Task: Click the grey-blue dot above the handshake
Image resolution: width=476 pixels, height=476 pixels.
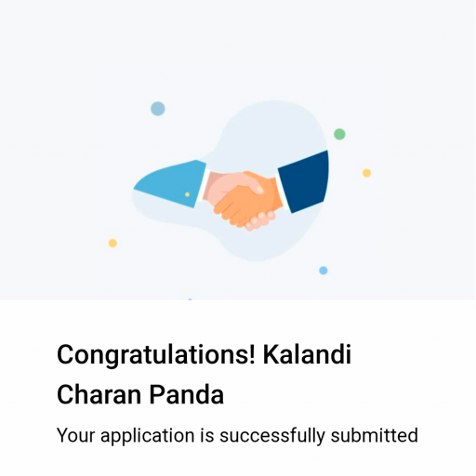Action: click(158, 109)
